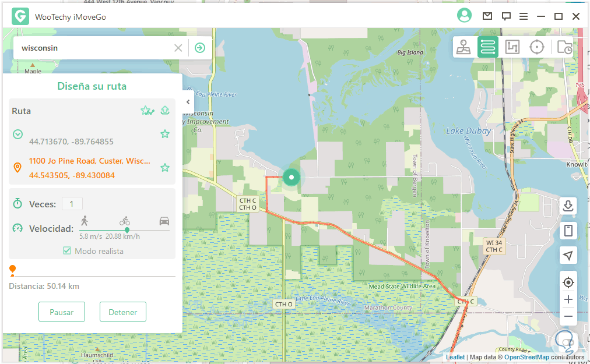Click the Pausar button
This screenshot has height=364, width=590.
coord(62,312)
